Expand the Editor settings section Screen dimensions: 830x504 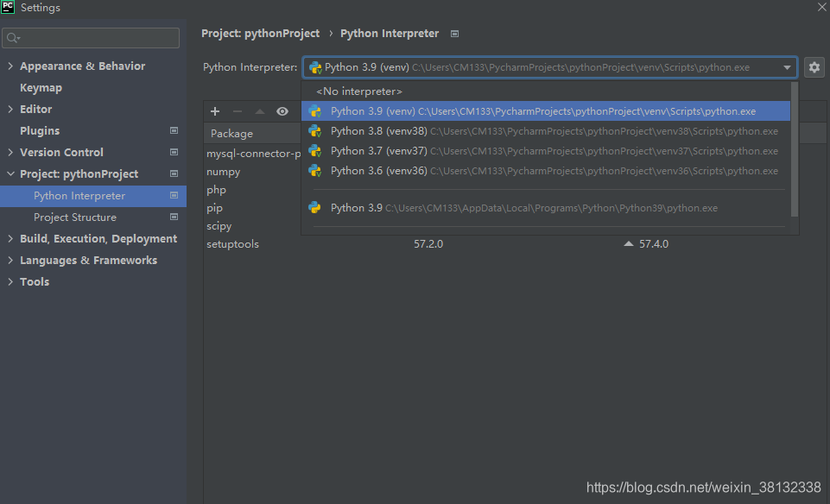[x=10, y=109]
